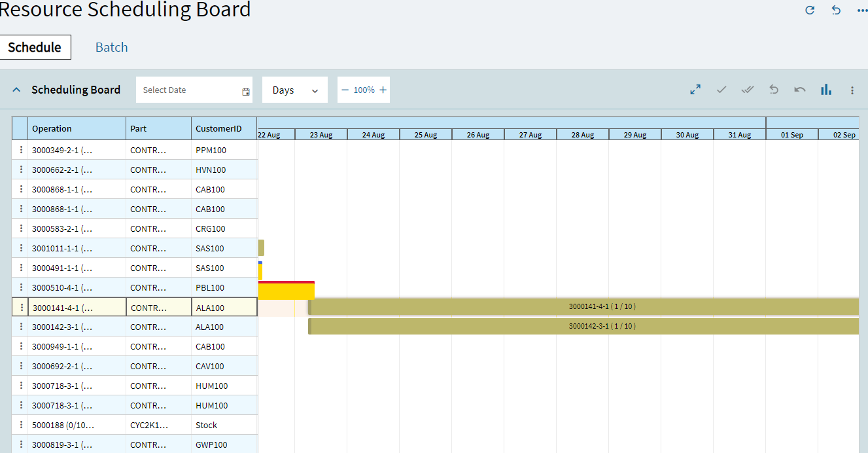Click the bar chart capacity view icon
Viewport: 868px width, 453px height.
[826, 89]
